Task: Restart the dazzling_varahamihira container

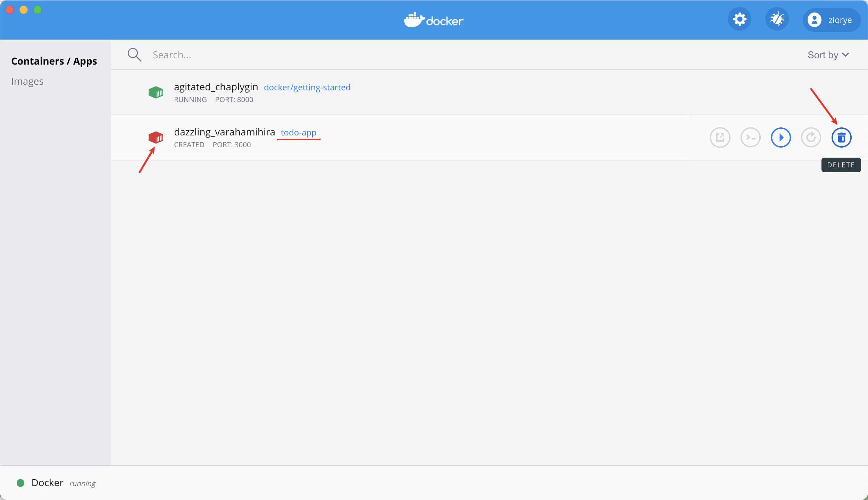Action: (811, 137)
